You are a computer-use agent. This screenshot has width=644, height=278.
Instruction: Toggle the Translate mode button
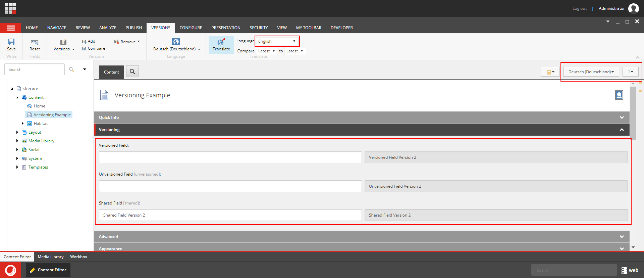(221, 45)
